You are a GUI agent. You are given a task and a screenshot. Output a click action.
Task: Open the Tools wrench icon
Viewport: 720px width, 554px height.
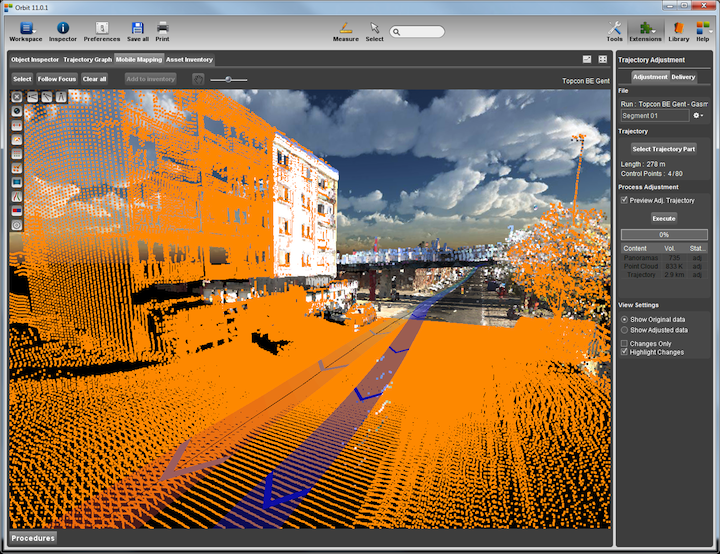614,28
